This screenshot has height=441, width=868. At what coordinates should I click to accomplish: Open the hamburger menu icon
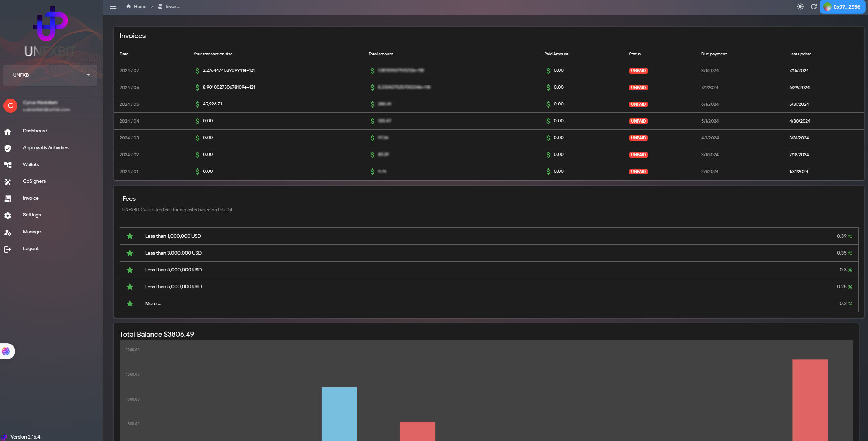(113, 7)
